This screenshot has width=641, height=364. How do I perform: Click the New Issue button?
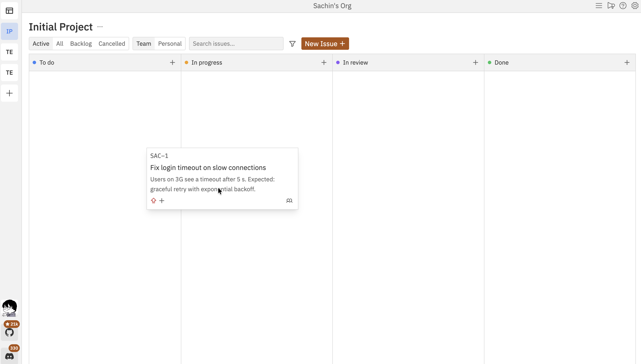[325, 44]
